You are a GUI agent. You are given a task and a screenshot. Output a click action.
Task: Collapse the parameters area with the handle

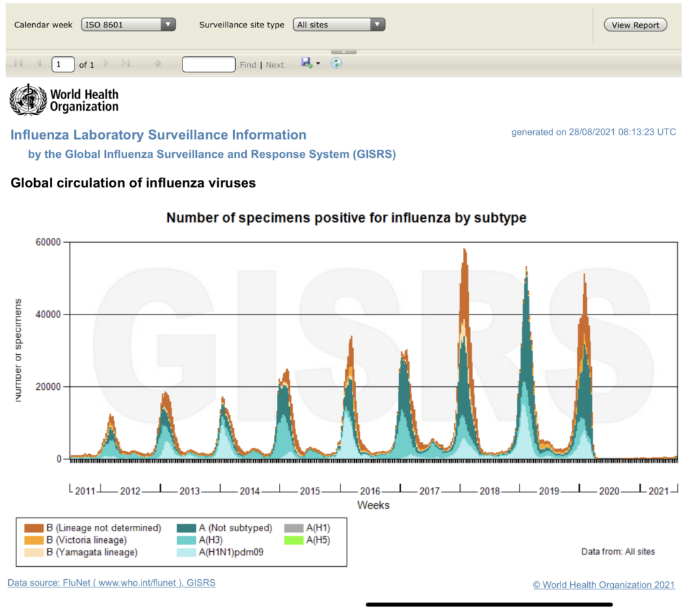(343, 51)
